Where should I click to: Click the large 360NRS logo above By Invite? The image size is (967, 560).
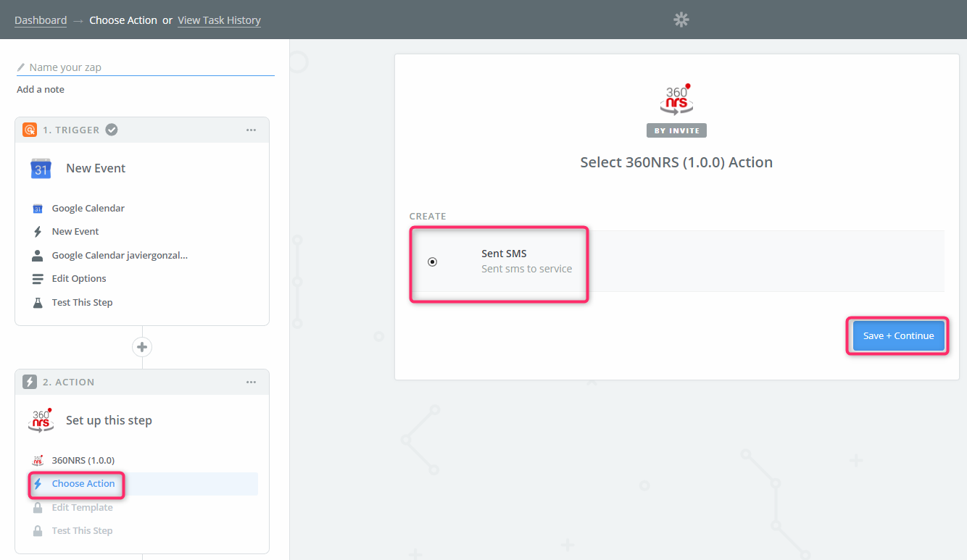click(676, 99)
